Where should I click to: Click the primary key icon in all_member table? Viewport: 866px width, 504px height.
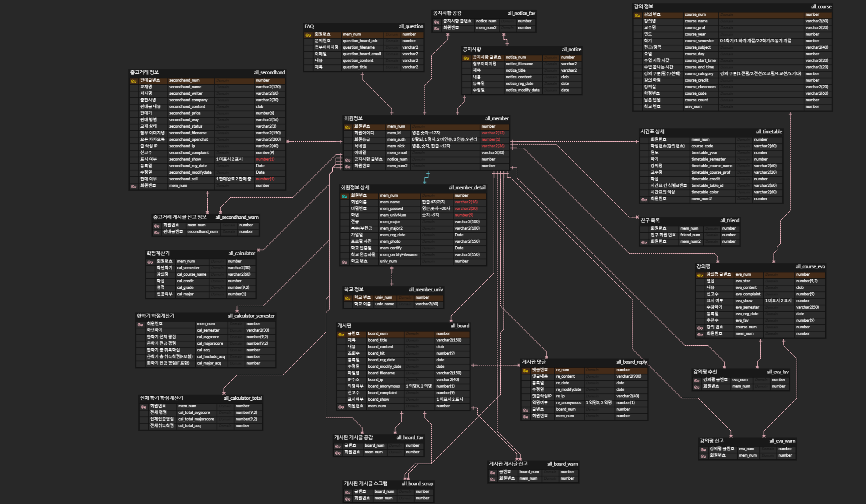click(x=347, y=127)
